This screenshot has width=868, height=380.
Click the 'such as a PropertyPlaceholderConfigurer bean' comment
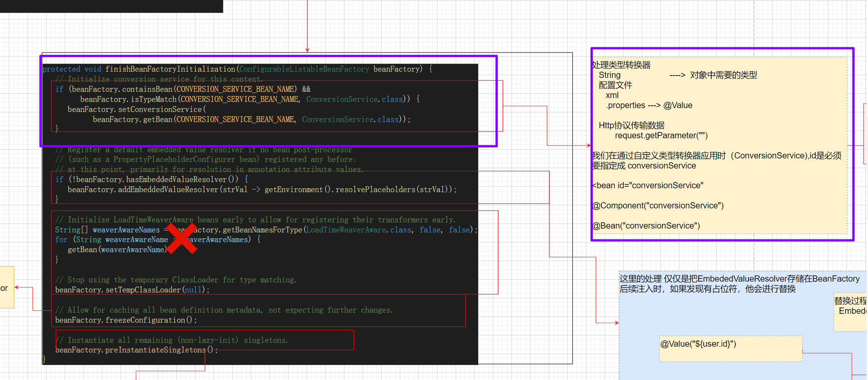(x=206, y=159)
